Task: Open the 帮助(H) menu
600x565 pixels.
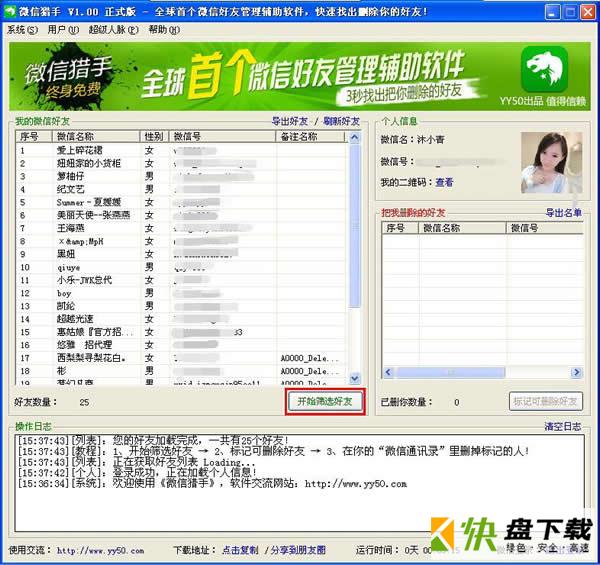Action: click(x=164, y=30)
